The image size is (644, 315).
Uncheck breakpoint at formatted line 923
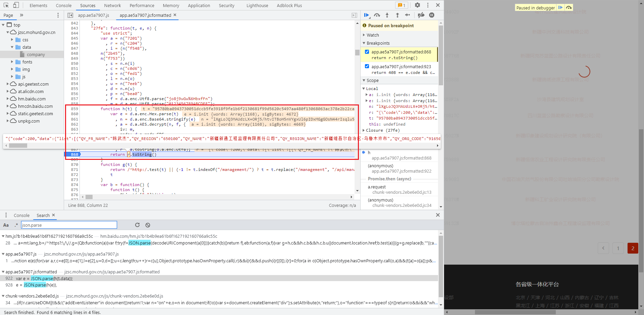pos(367,66)
